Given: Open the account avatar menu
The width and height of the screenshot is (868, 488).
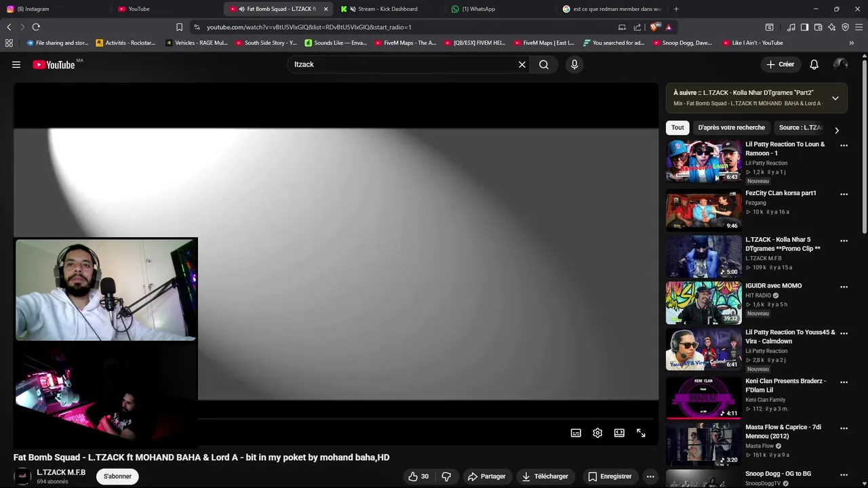Looking at the screenshot, I should (840, 64).
